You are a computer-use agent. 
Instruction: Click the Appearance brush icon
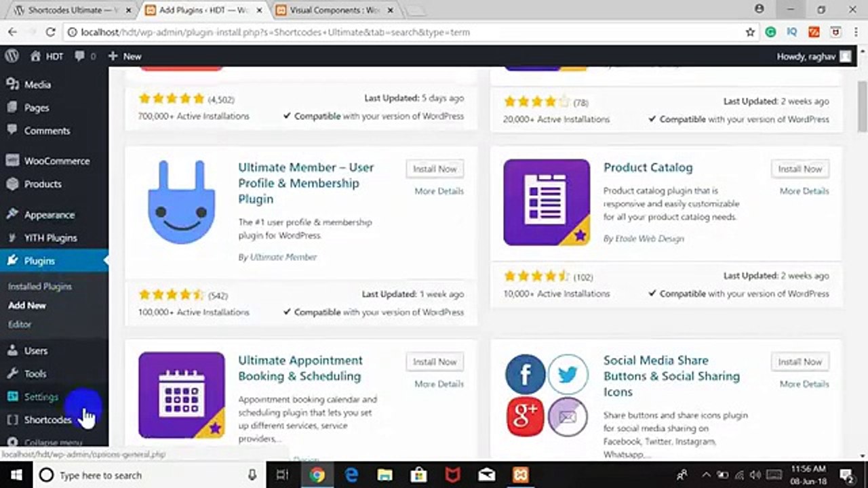pos(12,215)
